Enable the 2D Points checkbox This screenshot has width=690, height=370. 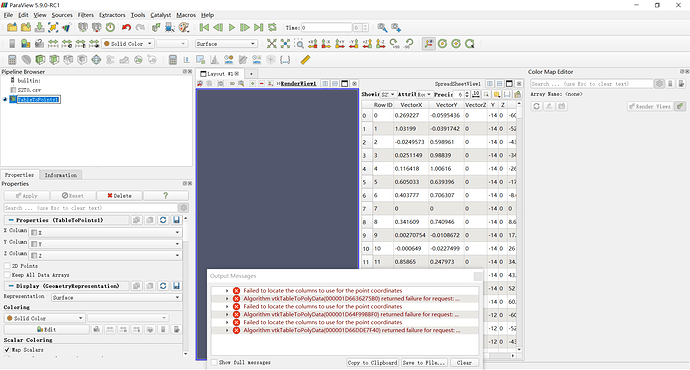click(7, 266)
